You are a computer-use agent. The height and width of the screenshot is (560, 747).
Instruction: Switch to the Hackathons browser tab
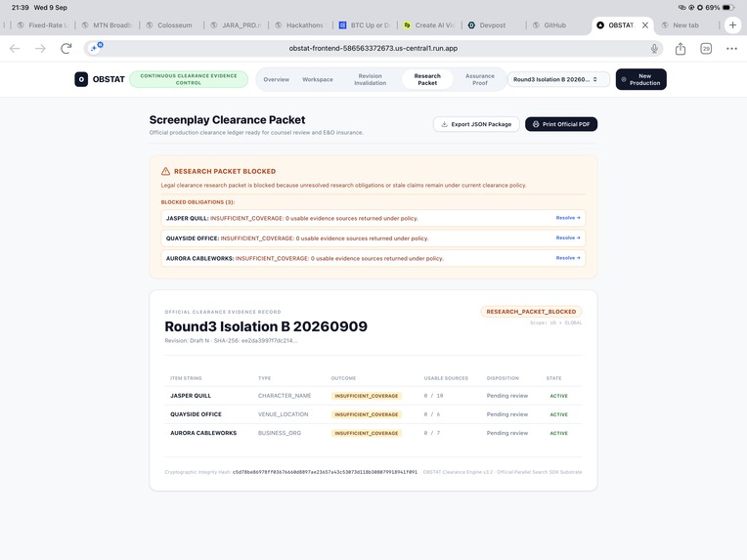click(304, 25)
